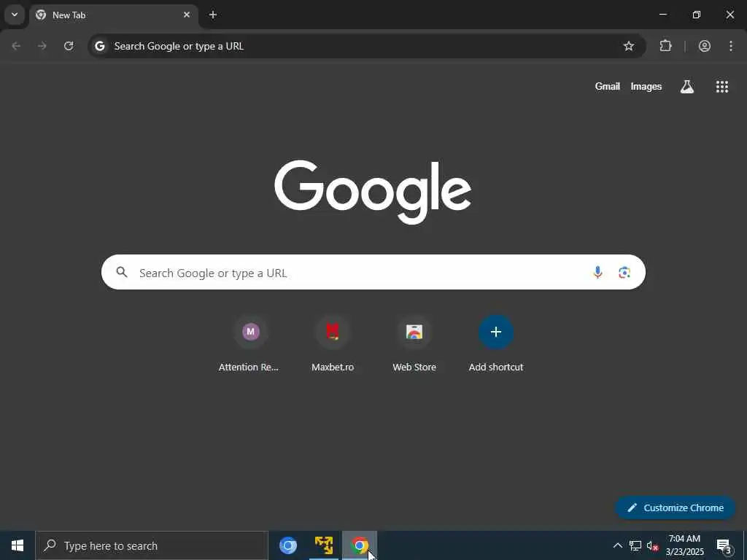This screenshot has height=560, width=747.
Task: Open the Extensions puzzle icon
Action: (x=665, y=46)
